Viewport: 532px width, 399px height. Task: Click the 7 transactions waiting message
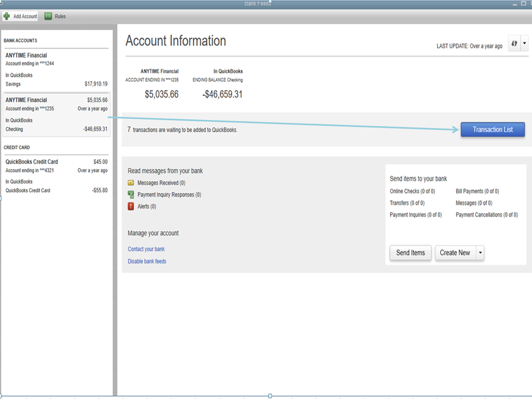point(182,129)
